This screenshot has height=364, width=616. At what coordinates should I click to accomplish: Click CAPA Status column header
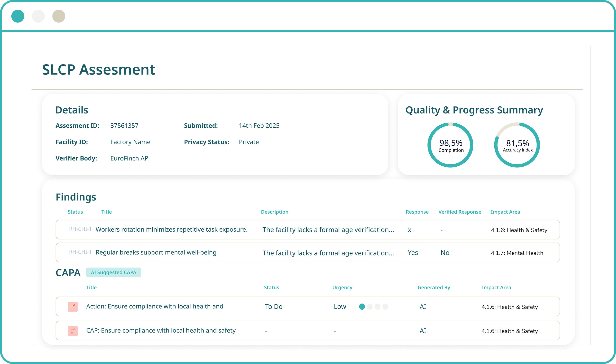pyautogui.click(x=271, y=287)
